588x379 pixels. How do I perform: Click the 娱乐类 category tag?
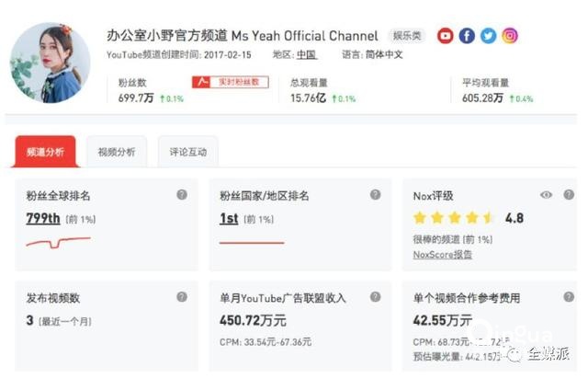point(407,36)
